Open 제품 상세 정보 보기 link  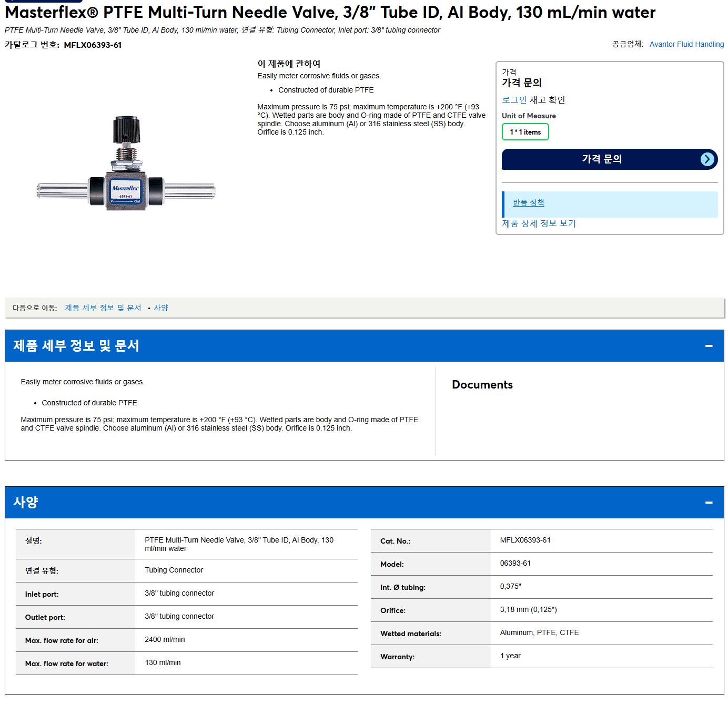point(539,223)
